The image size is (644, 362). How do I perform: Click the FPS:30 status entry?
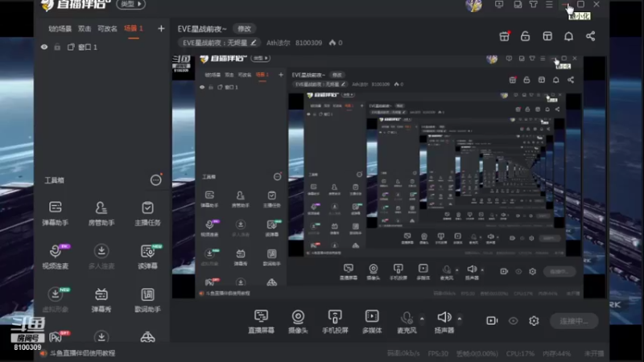pos(438,353)
